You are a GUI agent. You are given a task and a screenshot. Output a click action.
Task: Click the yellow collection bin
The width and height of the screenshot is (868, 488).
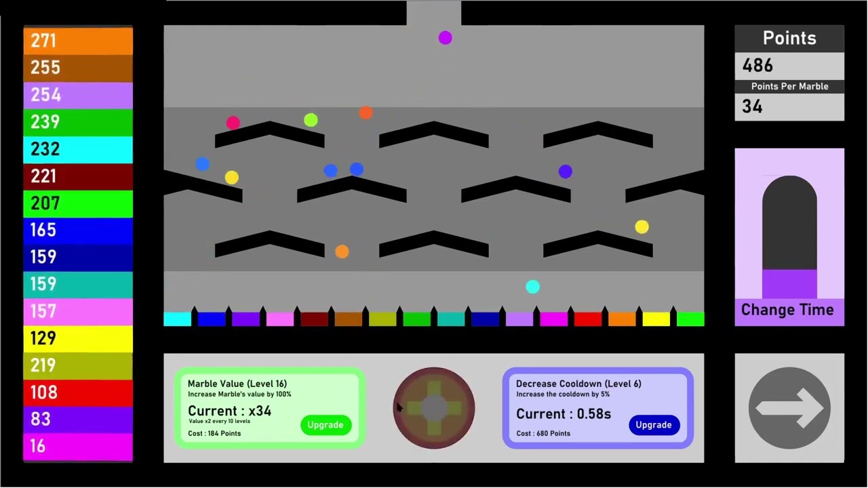pyautogui.click(x=656, y=319)
